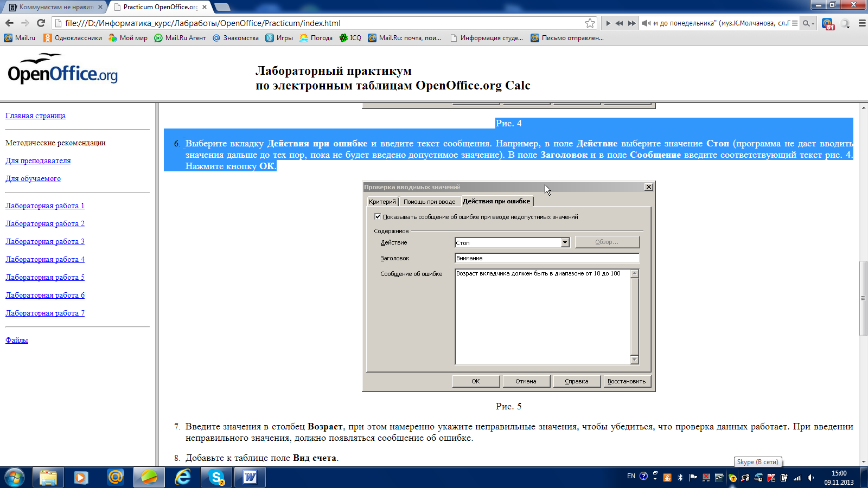Image resolution: width=868 pixels, height=488 pixels.
Task: Open Mail.Ru: почта bookmark
Action: (x=405, y=38)
